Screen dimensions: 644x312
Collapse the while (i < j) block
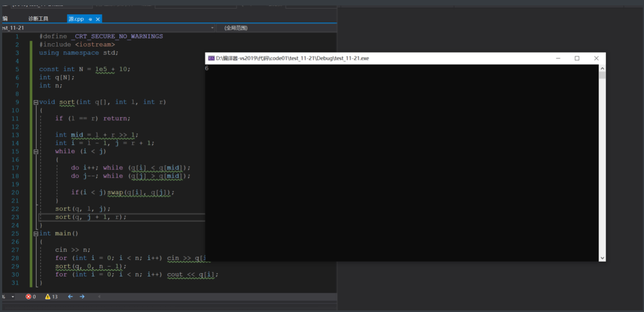pos(36,151)
